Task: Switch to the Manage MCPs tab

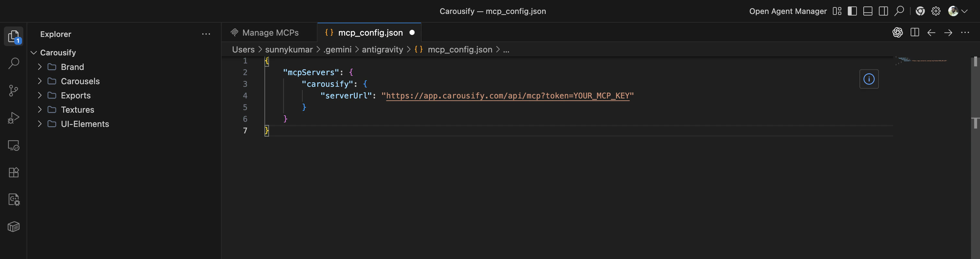Action: 269,33
